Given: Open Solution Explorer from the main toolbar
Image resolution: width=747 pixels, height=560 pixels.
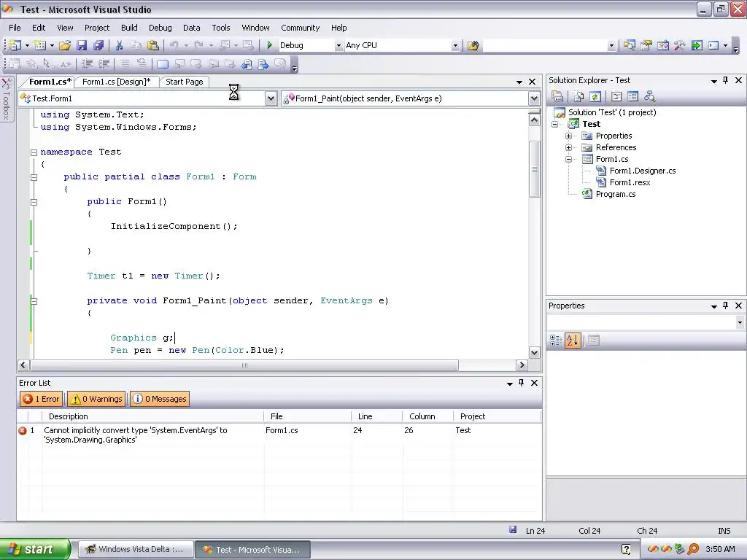Looking at the screenshot, I should tap(630, 45).
